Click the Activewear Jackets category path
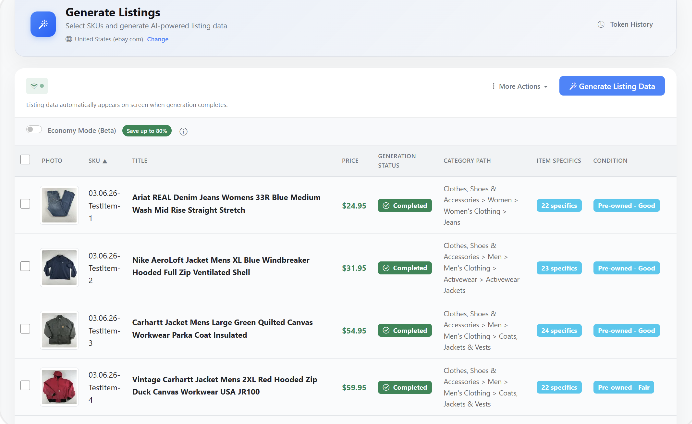The image size is (692, 424). (481, 268)
